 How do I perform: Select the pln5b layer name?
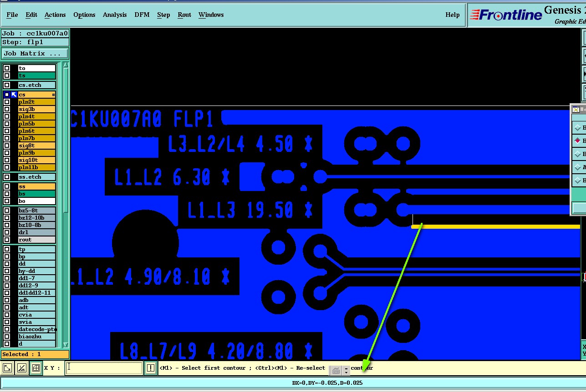click(36, 124)
